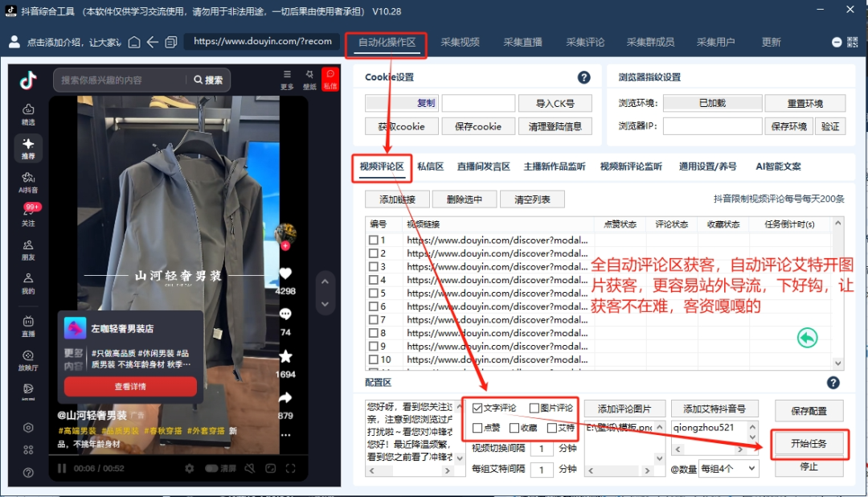
Task: Open the 直播 sidebar icon
Action: tap(28, 327)
